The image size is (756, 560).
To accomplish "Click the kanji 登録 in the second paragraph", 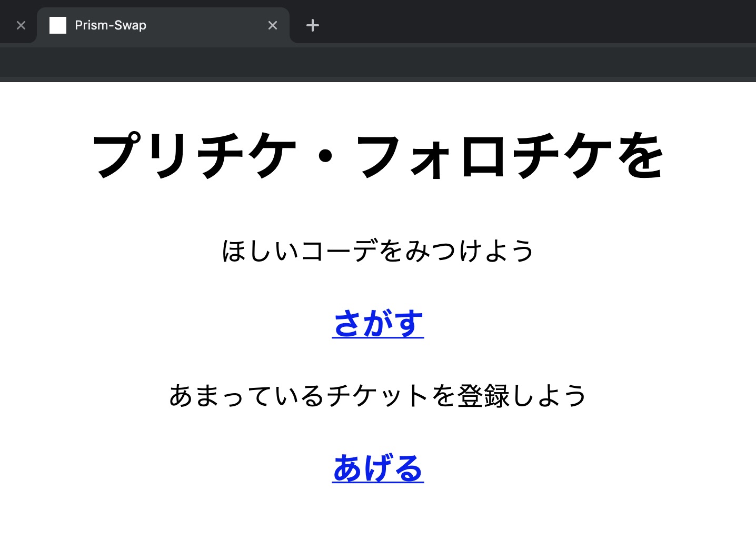I will [x=483, y=396].
